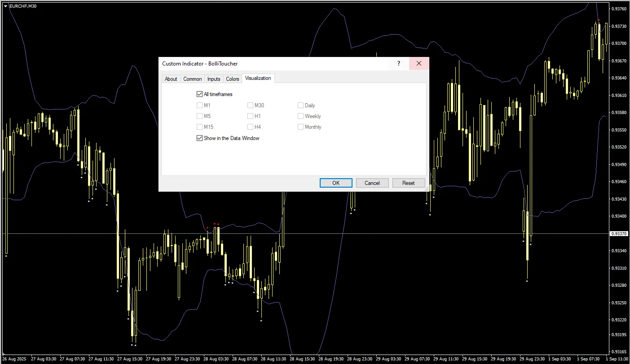Screen dimensions: 630x364
Task: Select the Visualization tab
Action: click(258, 79)
